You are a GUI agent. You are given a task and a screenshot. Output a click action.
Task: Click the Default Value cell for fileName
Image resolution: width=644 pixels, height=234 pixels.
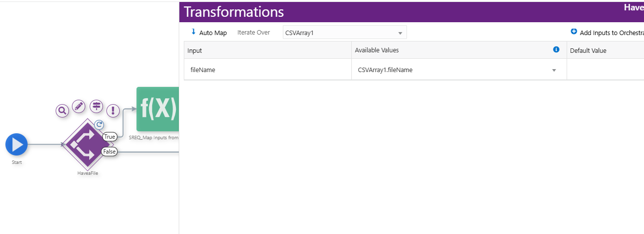[x=606, y=70]
